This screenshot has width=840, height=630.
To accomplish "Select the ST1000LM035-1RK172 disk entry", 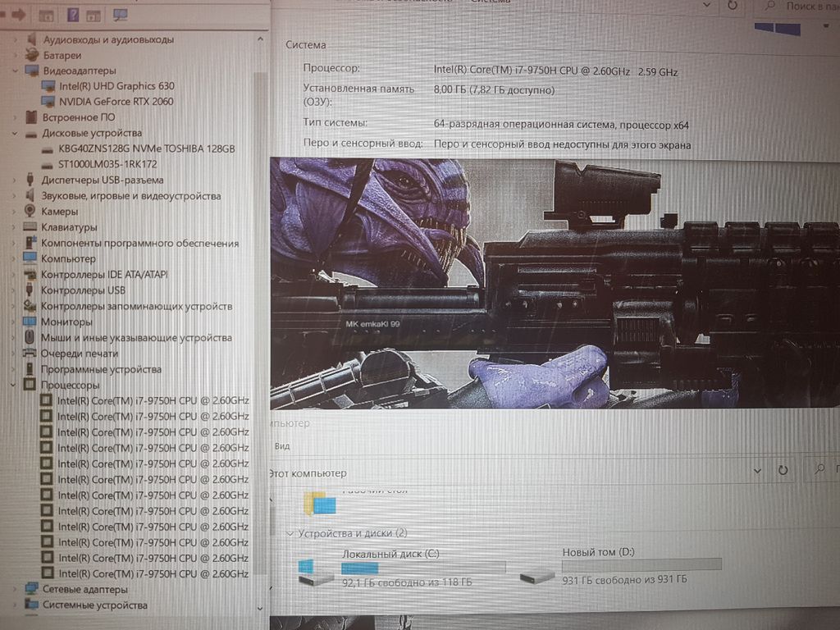I will 107,164.
